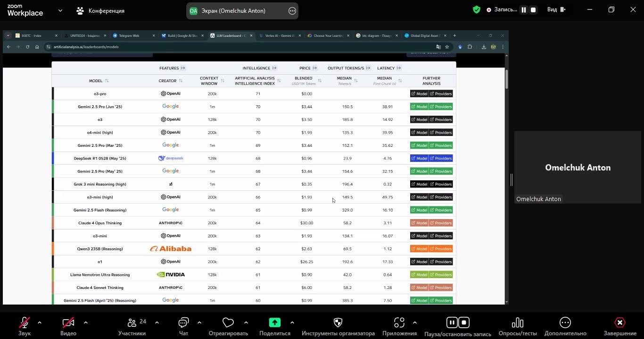Open Опросы/тесты polls icon
Viewport: 644px width, 339px height.
coord(518,323)
